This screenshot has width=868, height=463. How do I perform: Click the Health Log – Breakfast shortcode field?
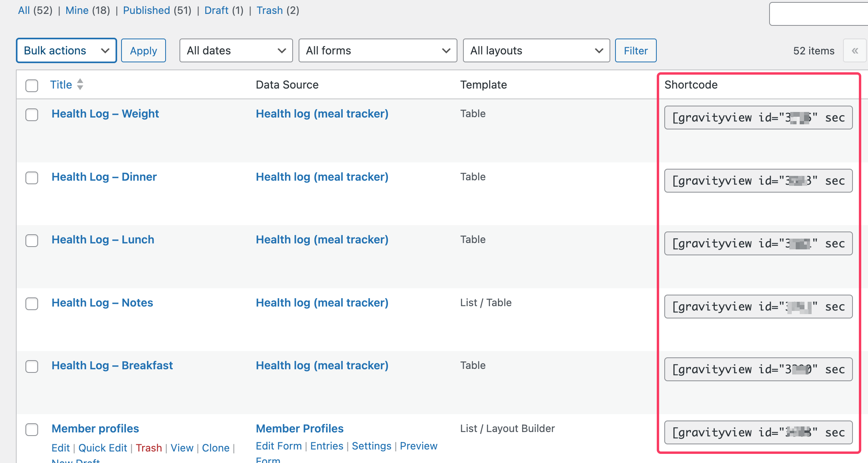coord(758,369)
